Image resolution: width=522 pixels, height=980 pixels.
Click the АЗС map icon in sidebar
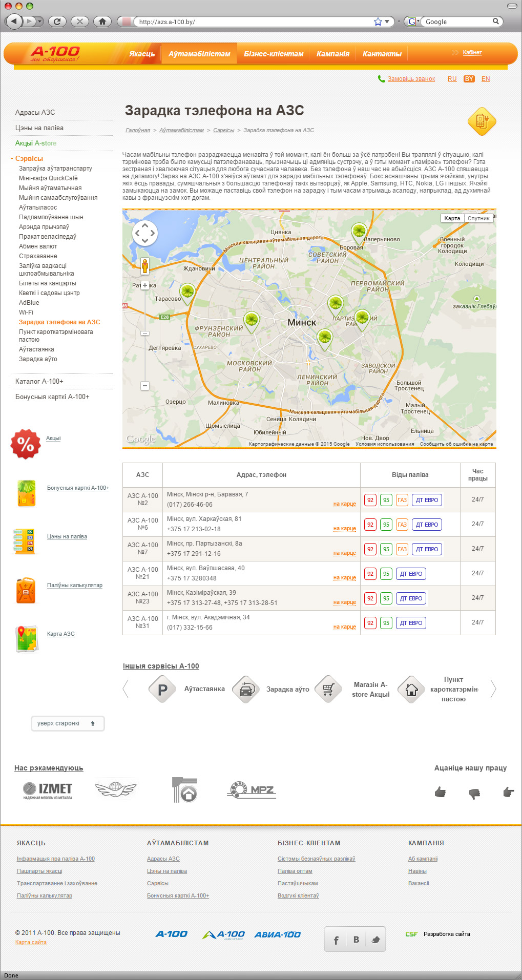pyautogui.click(x=27, y=639)
